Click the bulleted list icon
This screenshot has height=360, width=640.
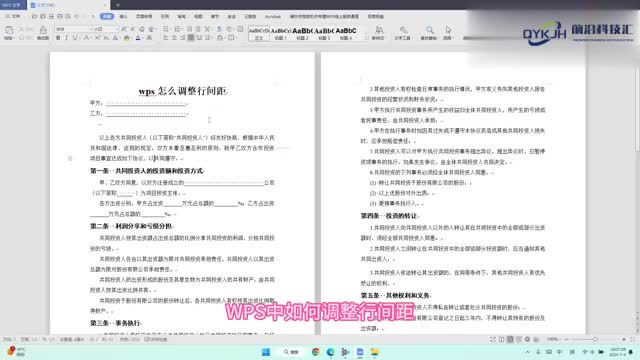166,29
